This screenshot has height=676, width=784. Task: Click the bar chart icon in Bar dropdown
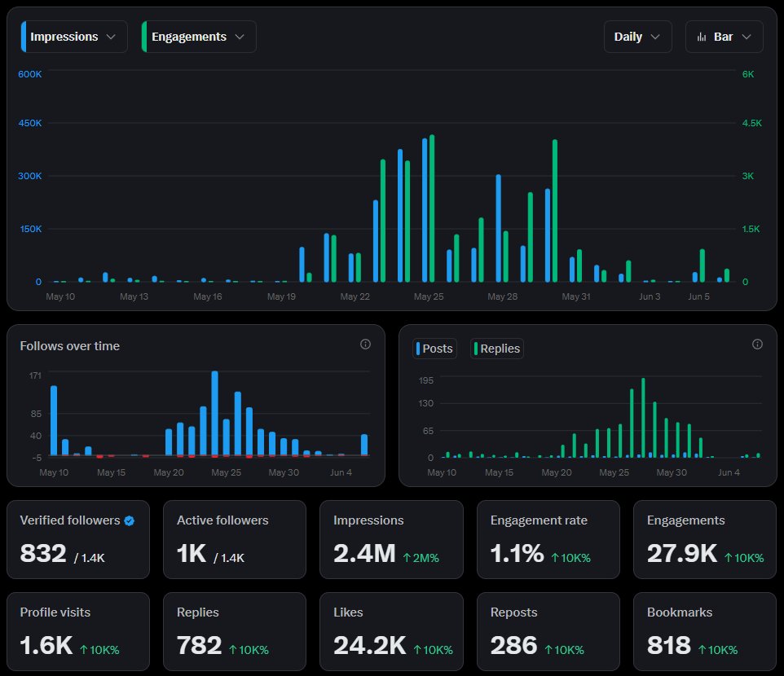702,37
